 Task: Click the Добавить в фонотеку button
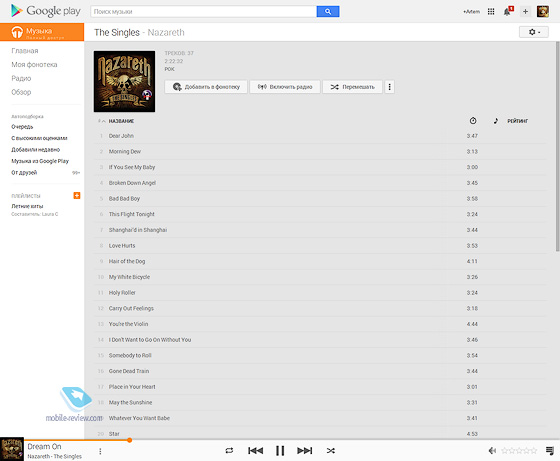point(206,87)
